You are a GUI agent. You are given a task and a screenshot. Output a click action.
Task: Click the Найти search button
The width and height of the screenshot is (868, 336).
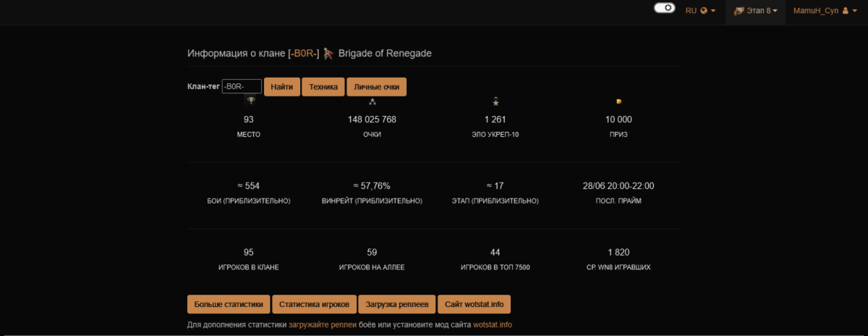[282, 87]
